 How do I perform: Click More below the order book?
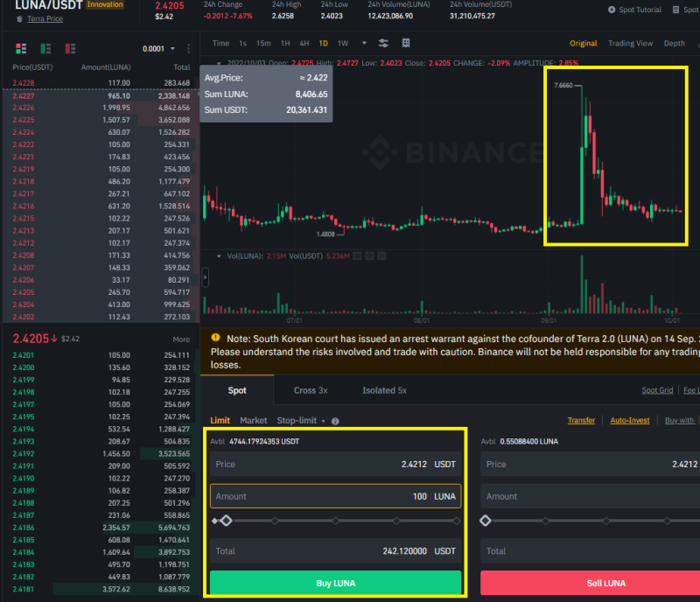181,339
